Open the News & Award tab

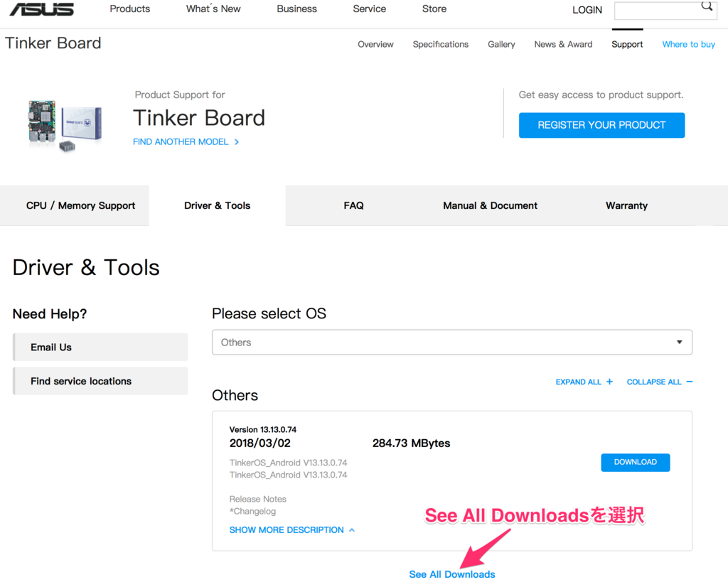click(563, 44)
